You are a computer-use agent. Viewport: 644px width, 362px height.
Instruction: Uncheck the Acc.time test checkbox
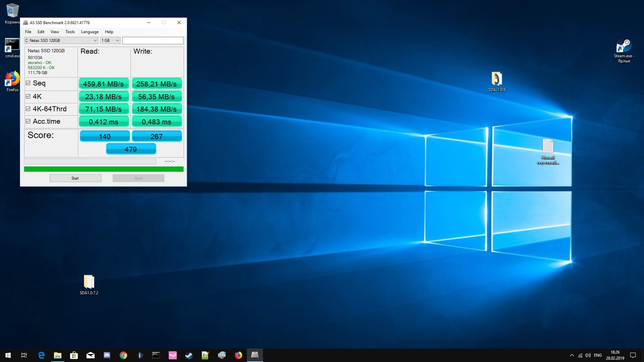pyautogui.click(x=28, y=121)
